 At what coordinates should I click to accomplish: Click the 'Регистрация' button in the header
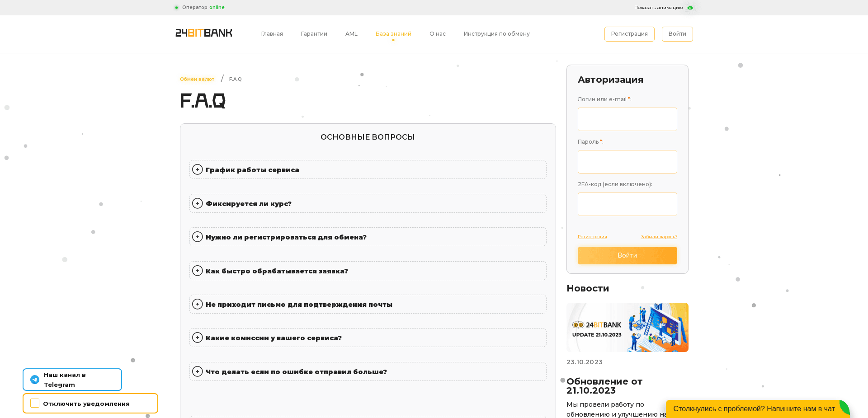pyautogui.click(x=629, y=34)
